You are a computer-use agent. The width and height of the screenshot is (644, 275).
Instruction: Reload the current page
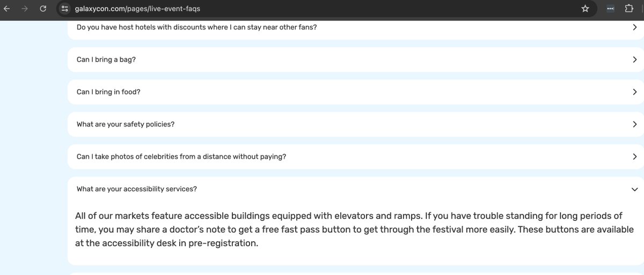(x=43, y=9)
